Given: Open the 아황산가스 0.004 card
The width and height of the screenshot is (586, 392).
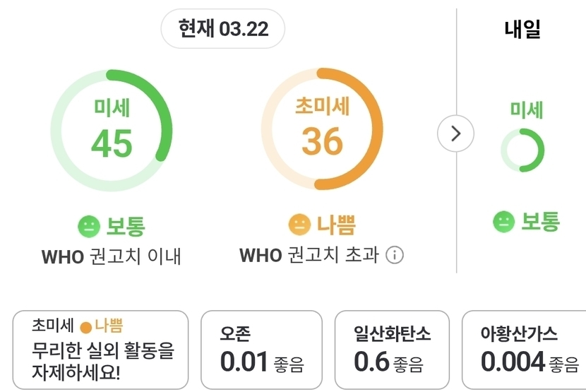Looking at the screenshot, I should (524, 350).
